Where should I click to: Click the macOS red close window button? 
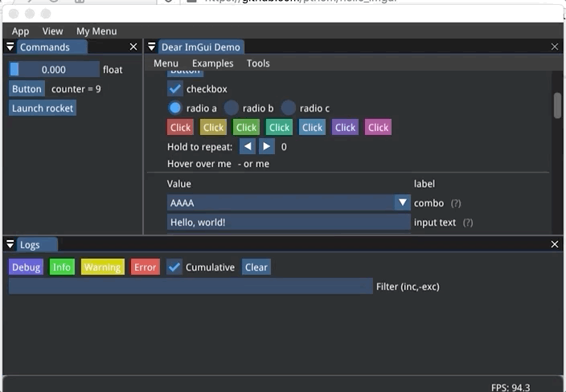14,14
